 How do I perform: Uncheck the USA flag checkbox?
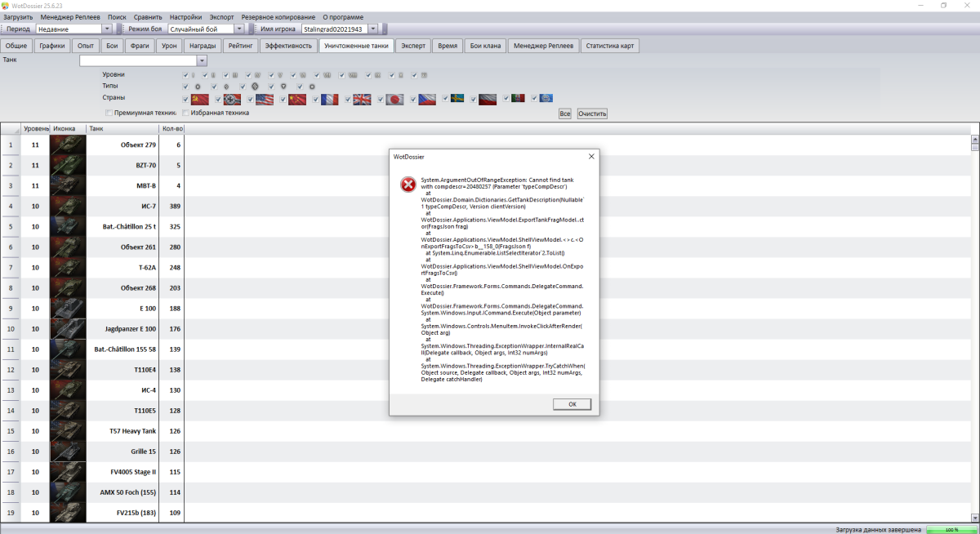(x=250, y=99)
